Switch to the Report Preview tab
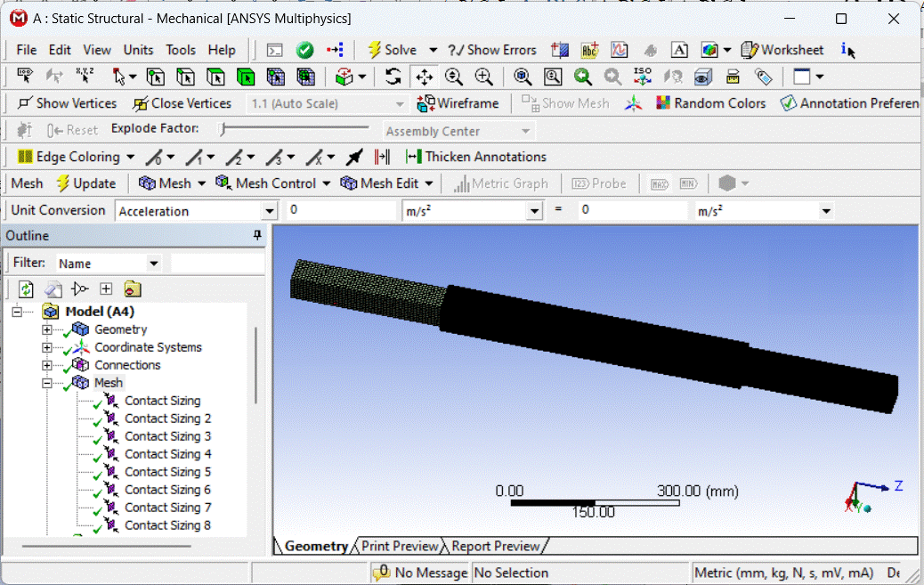 496,546
